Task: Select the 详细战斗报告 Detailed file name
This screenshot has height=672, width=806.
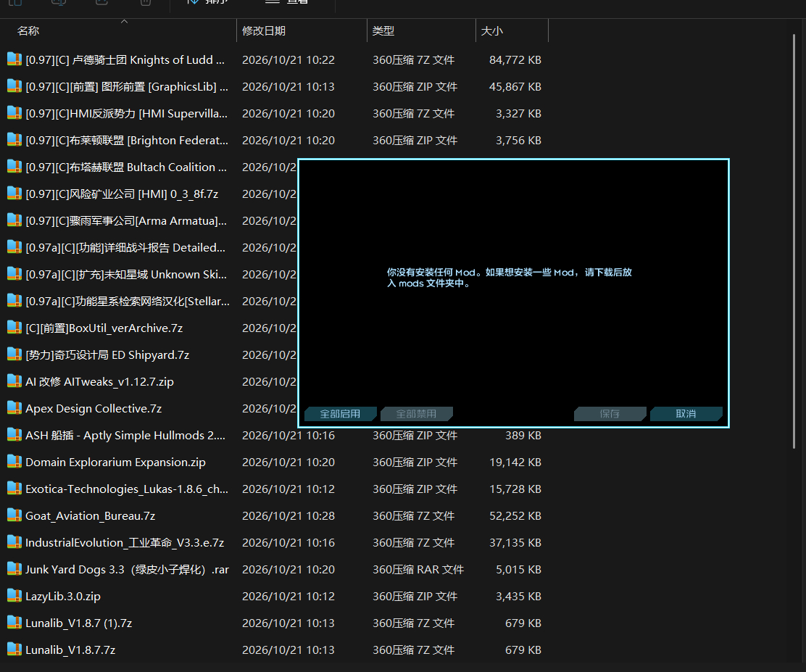Action: pyautogui.click(x=125, y=247)
